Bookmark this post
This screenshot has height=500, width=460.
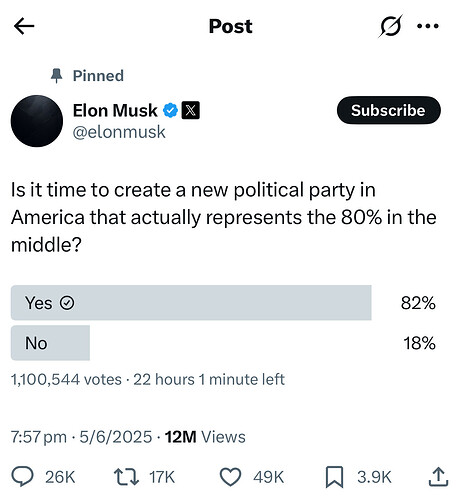pos(334,477)
